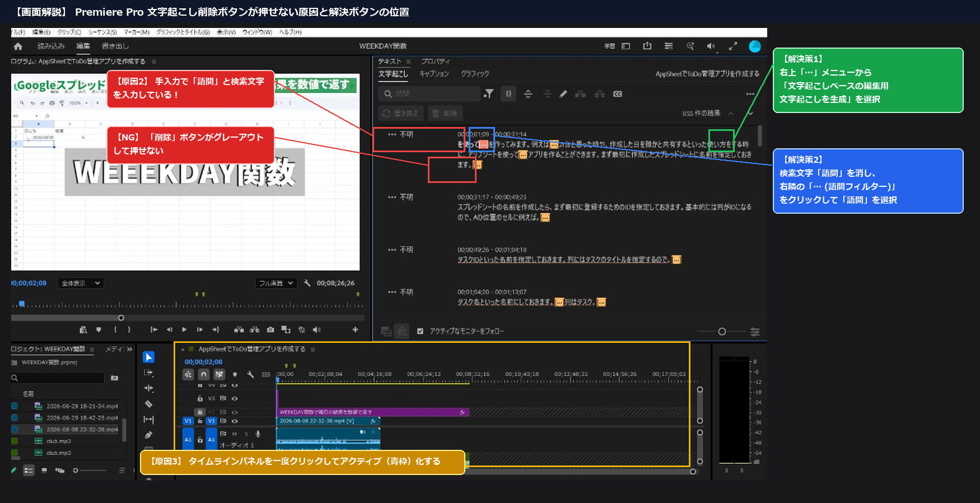Adjust project panel thumbnail zoom slider
The image size is (980, 503).
pos(76,471)
